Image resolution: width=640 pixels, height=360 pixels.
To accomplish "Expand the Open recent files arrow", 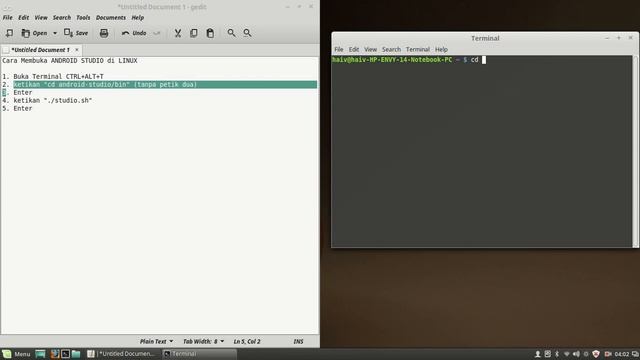I will click(55, 33).
